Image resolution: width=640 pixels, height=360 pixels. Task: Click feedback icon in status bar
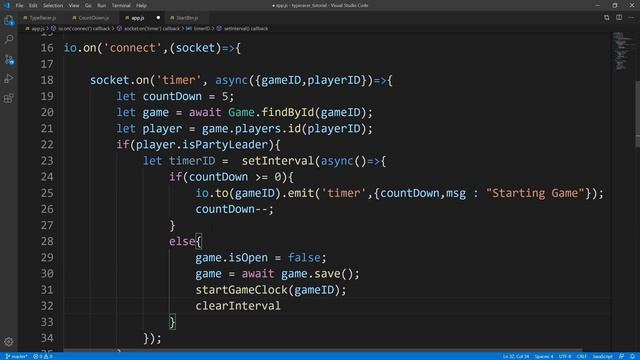[622, 356]
